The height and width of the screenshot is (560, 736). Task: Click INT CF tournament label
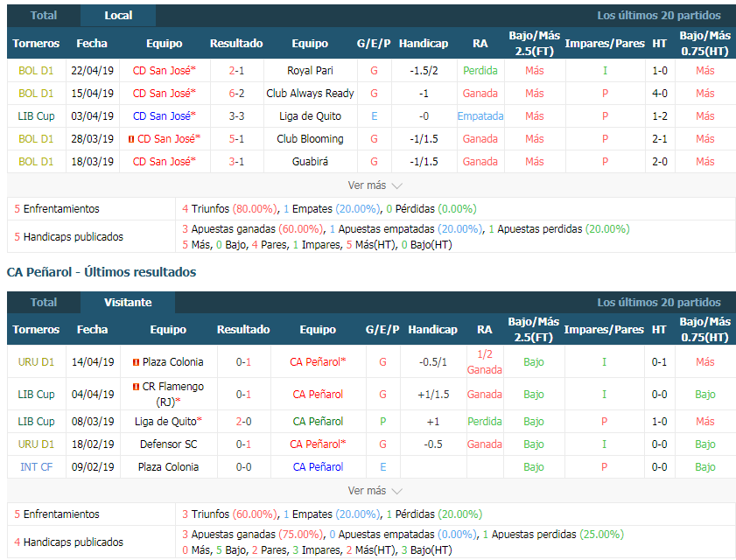[x=36, y=467]
